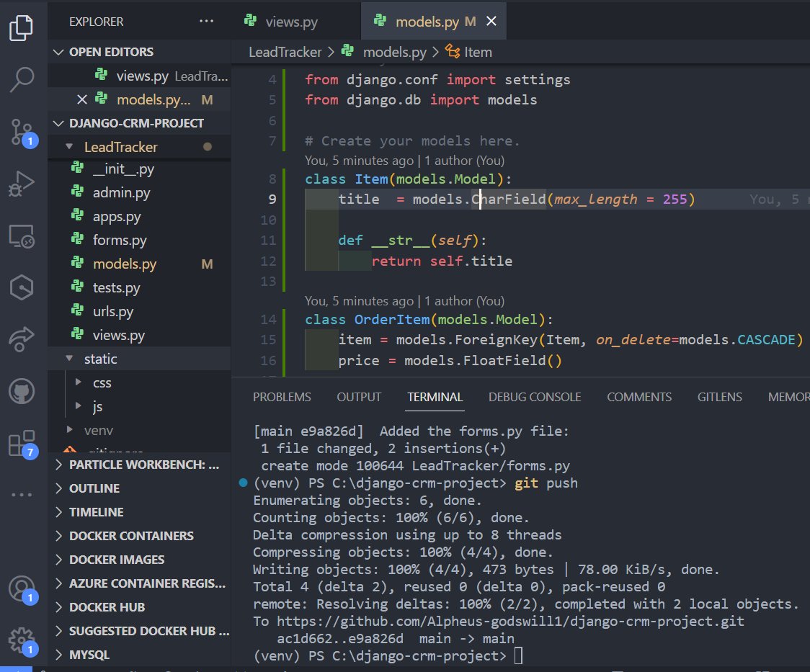Collapse the OPEN EDITORS section

(140, 52)
